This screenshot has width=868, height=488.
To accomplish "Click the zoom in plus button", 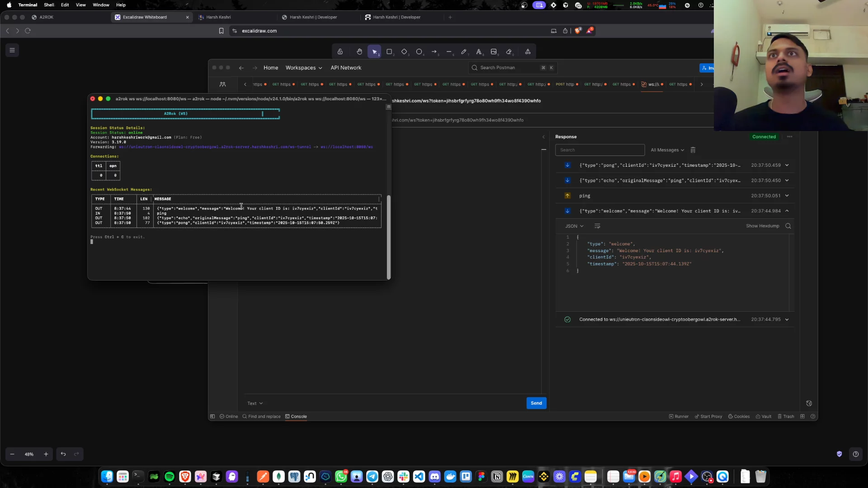I will click(x=46, y=454).
